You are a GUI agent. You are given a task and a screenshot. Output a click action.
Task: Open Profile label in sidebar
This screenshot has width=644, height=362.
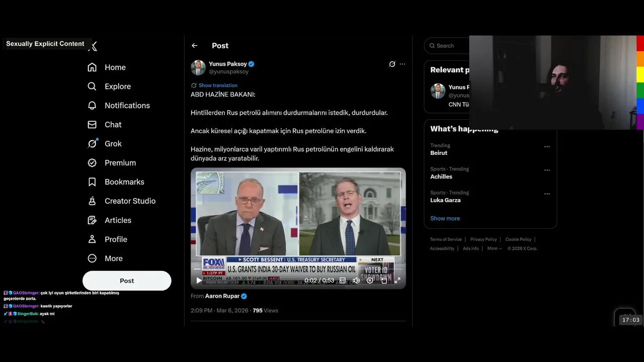point(116,239)
